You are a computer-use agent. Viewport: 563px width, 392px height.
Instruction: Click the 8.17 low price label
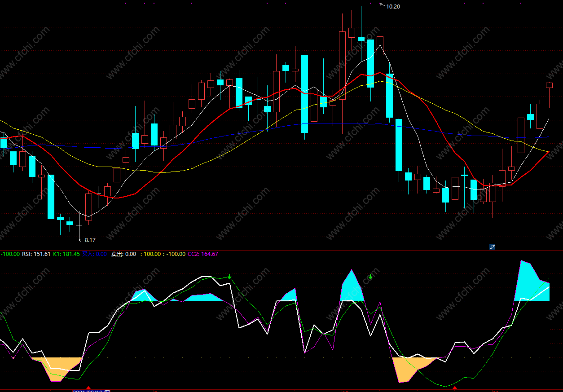click(90, 240)
